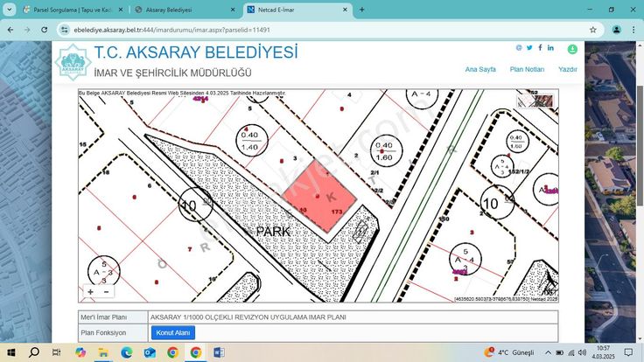Screen dimensions: 644x362
Task: Close the Aksaray Belediyesi tab
Action: point(233,10)
